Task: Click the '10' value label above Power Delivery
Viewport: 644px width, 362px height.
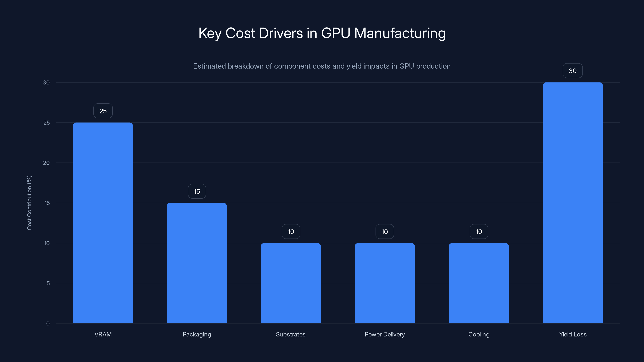Action: pyautogui.click(x=385, y=232)
